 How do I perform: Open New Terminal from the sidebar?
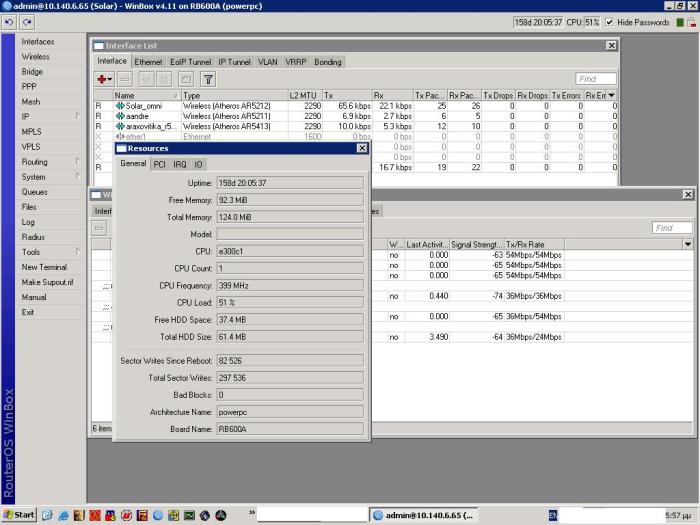(44, 267)
